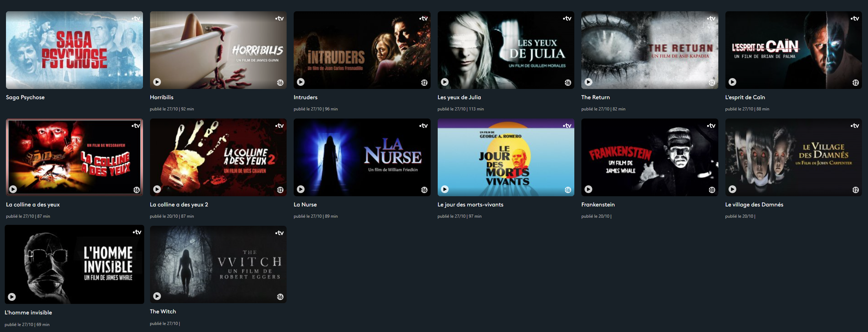Image resolution: width=868 pixels, height=332 pixels.
Task: Click 'publié le 27/10 | 89 min' text
Action: [x=316, y=216]
